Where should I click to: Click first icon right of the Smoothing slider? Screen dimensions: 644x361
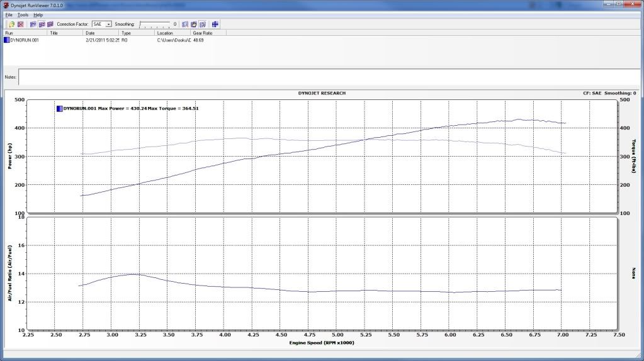[x=185, y=24]
